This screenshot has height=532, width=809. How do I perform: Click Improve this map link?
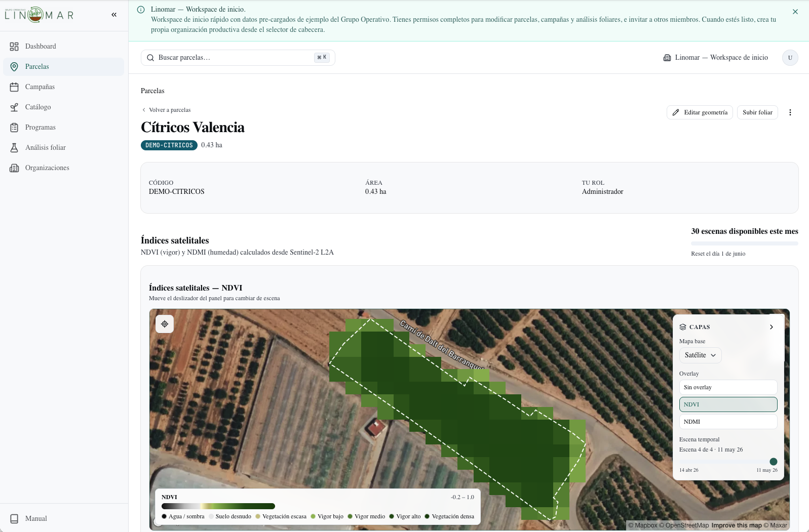pos(737,525)
